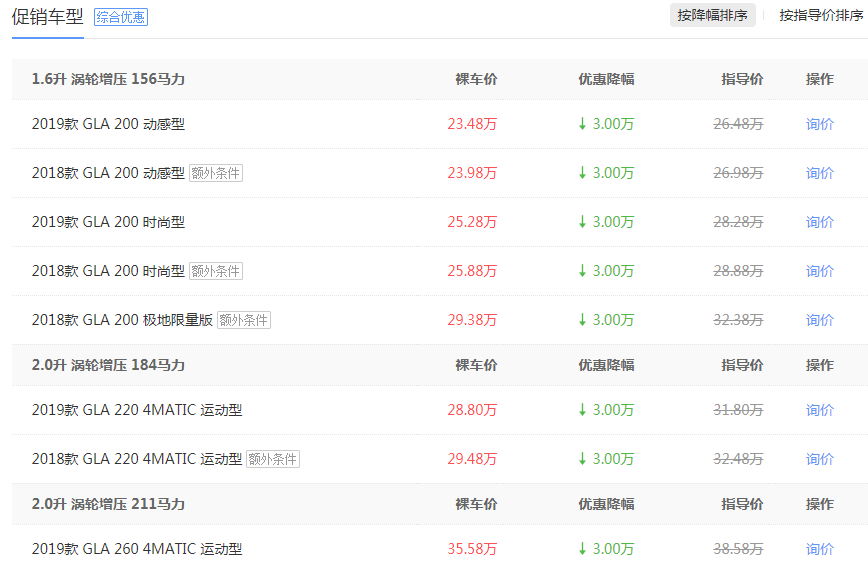The image size is (868, 568).
Task: Click the 23.98万 bare car price
Action: [472, 173]
